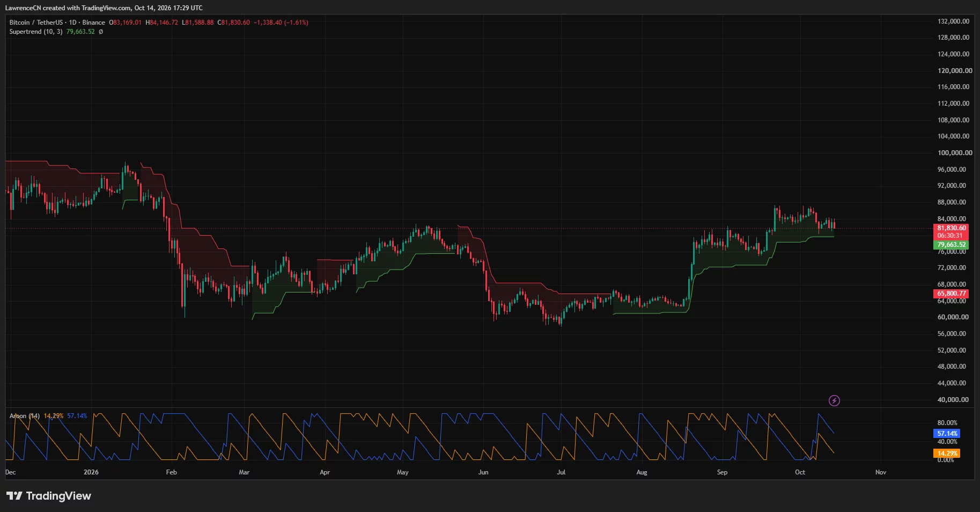Click the snapshot credit line for LawrenceCN
Image resolution: width=980 pixels, height=512 pixels.
click(x=104, y=8)
